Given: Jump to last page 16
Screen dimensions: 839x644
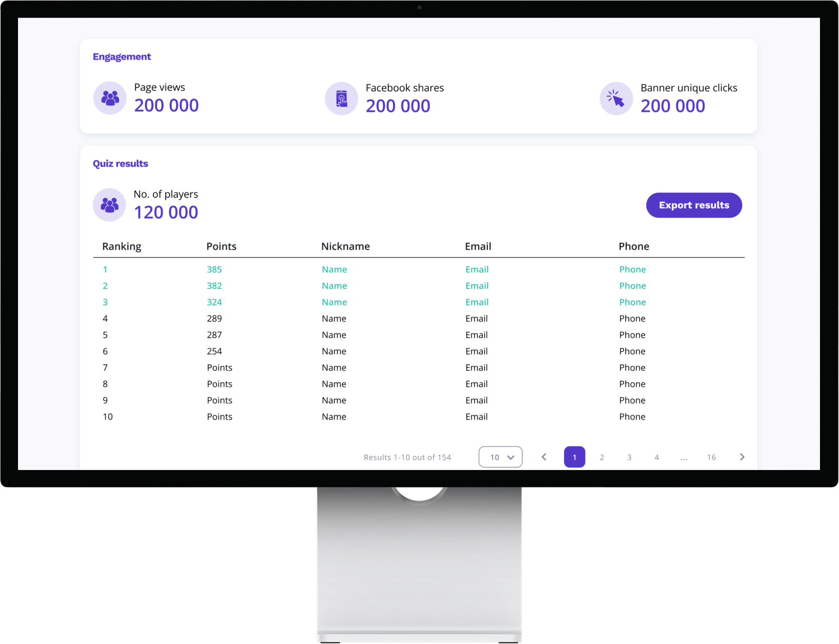Looking at the screenshot, I should 711,457.
